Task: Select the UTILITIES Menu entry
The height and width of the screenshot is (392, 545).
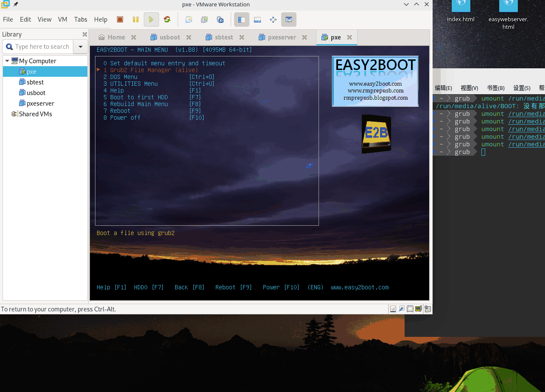Action: [x=159, y=84]
